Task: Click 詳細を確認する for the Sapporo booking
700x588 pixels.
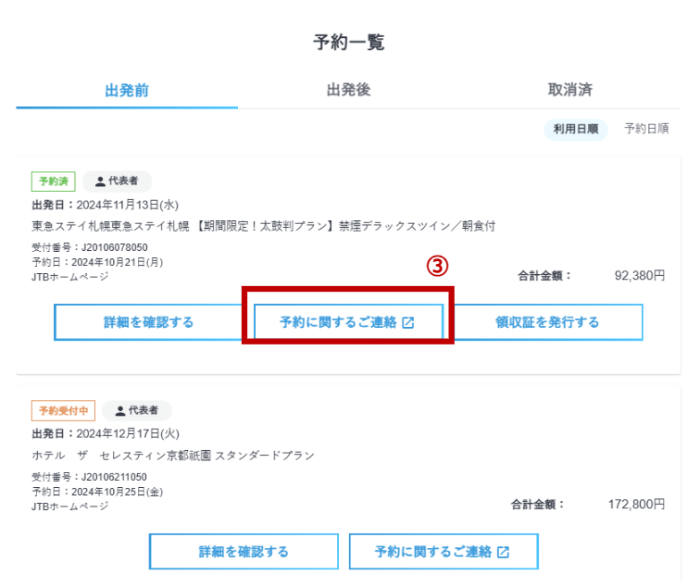Action: pos(148,322)
